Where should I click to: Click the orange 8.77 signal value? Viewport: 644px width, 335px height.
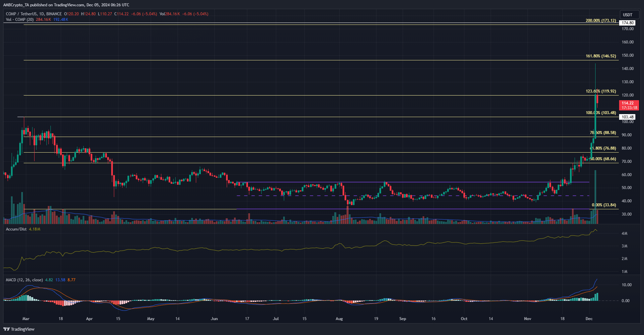[x=71, y=280]
